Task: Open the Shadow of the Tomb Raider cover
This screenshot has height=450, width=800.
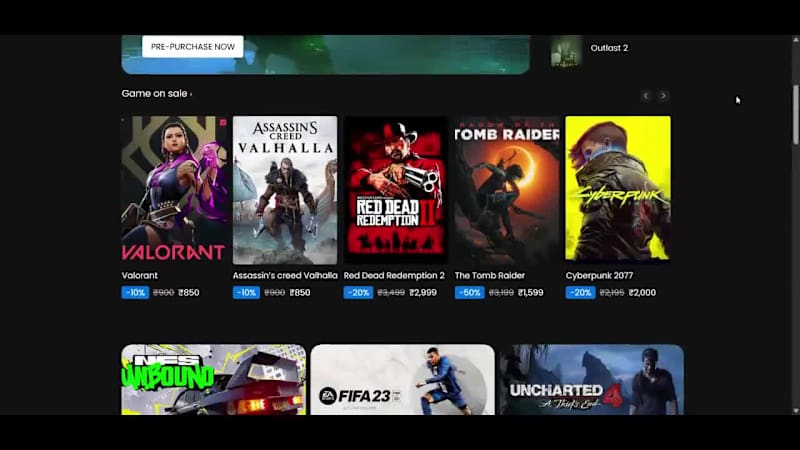Action: point(507,190)
